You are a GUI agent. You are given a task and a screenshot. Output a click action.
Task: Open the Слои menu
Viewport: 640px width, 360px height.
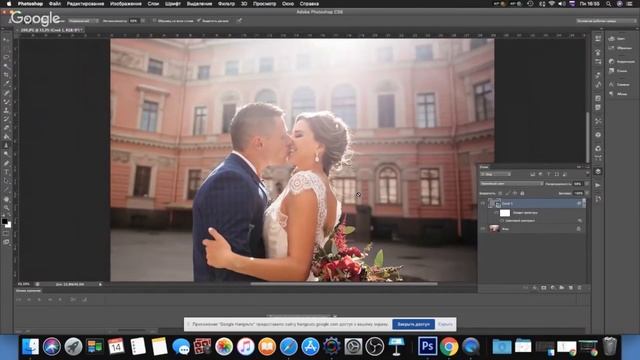click(153, 4)
